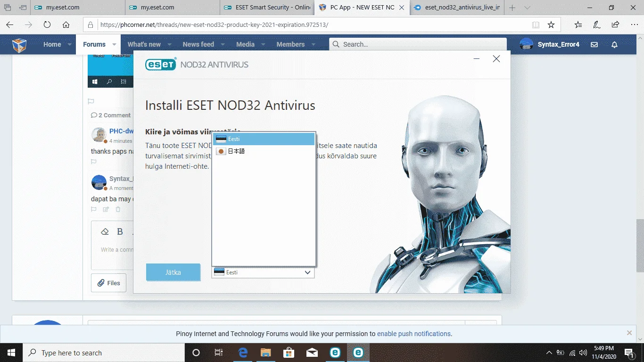Open Microsoft Store from taskbar
Screen dimensions: 644x362
(x=289, y=353)
